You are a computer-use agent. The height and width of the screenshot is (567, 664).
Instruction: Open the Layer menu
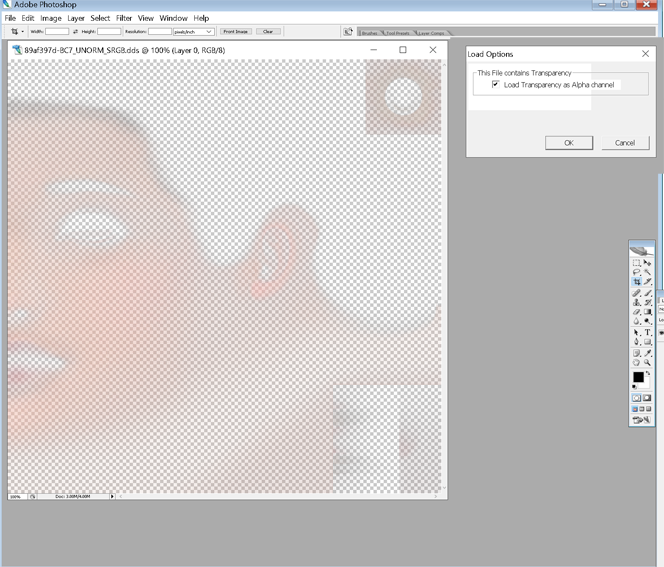point(76,18)
